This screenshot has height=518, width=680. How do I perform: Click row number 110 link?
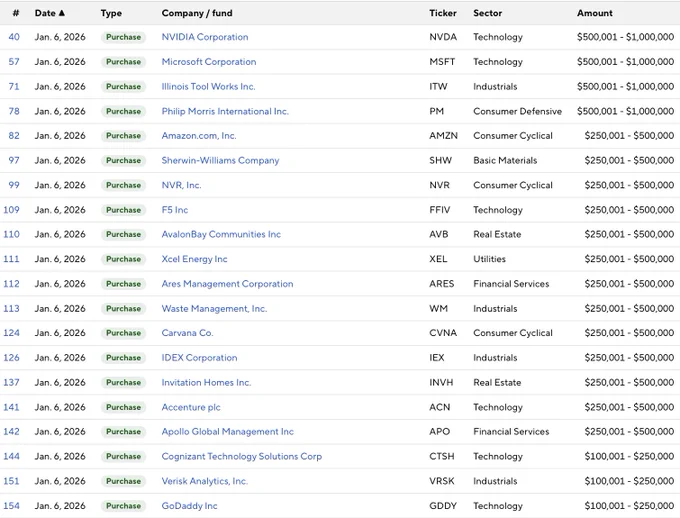click(x=11, y=234)
